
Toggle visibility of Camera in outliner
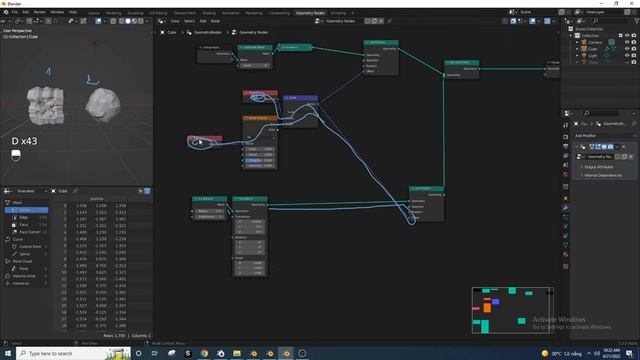point(627,42)
